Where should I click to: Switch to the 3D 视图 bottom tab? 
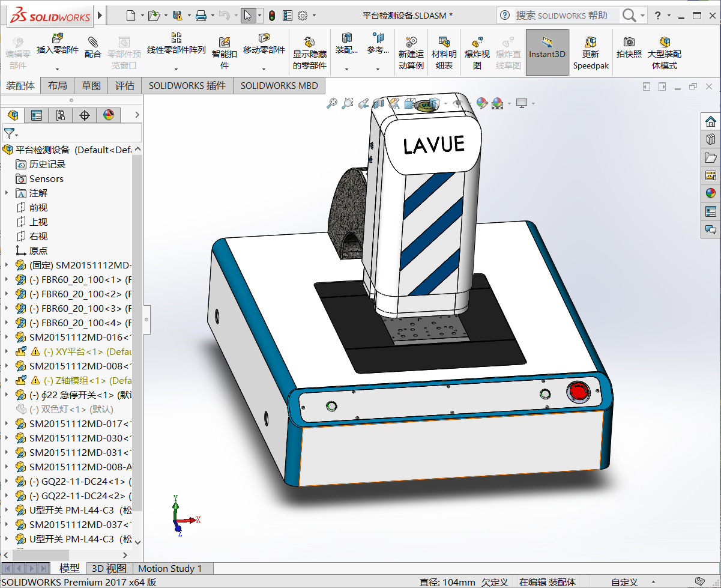click(x=109, y=568)
